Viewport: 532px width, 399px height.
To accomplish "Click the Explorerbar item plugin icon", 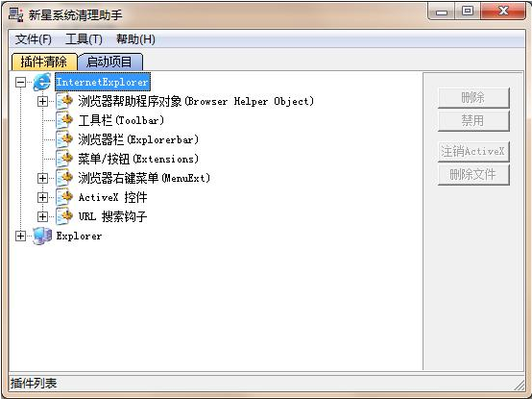I will pos(64,139).
